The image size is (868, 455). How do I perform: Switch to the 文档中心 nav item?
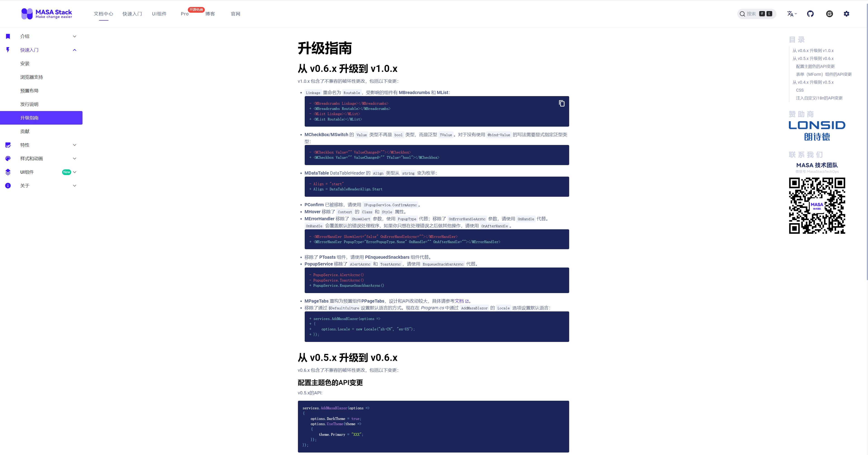(x=104, y=14)
